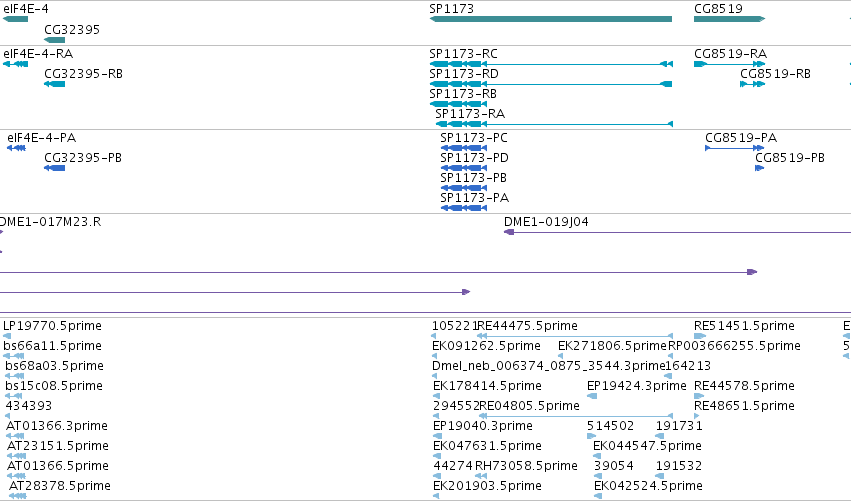Select AT01366.5prime EST label
Image resolution: width=851 pixels, height=501 pixels.
pos(58,466)
